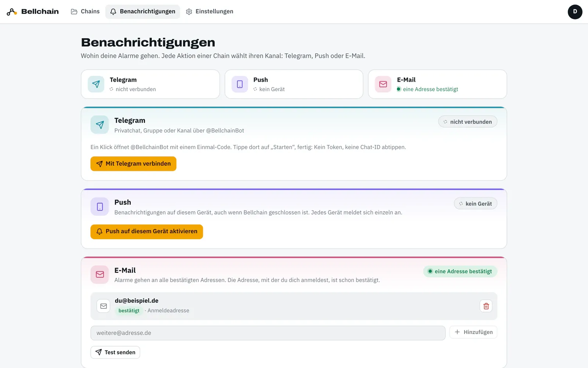Image resolution: width=588 pixels, height=368 pixels.
Task: Click the E-Mail section envelope icon
Action: pyautogui.click(x=100, y=275)
